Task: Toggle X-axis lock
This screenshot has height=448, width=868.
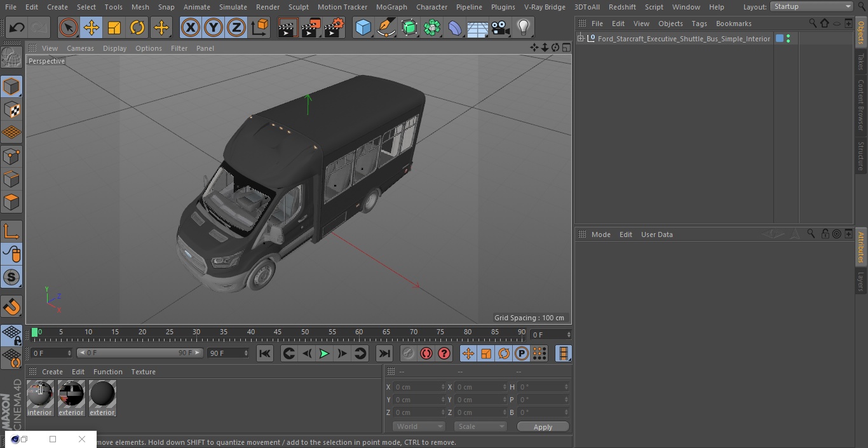Action: (x=190, y=27)
